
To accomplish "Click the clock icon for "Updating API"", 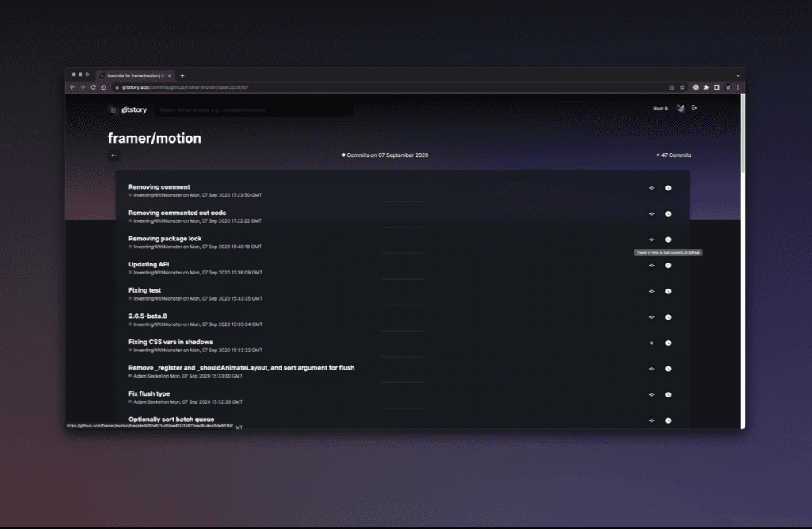I will (668, 266).
